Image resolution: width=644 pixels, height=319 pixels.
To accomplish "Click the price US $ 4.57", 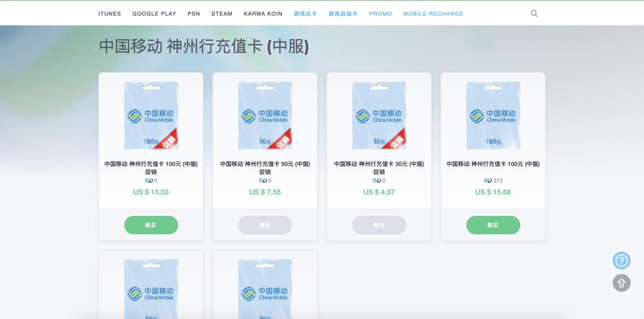I will click(379, 192).
